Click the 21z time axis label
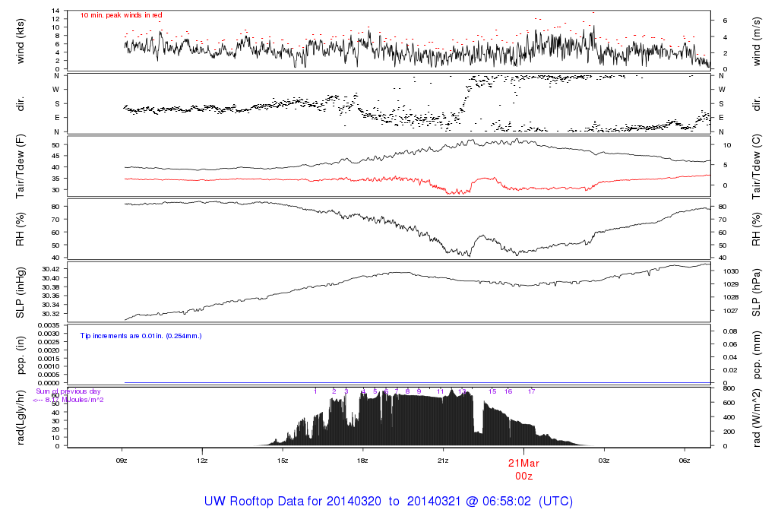 (x=443, y=461)
